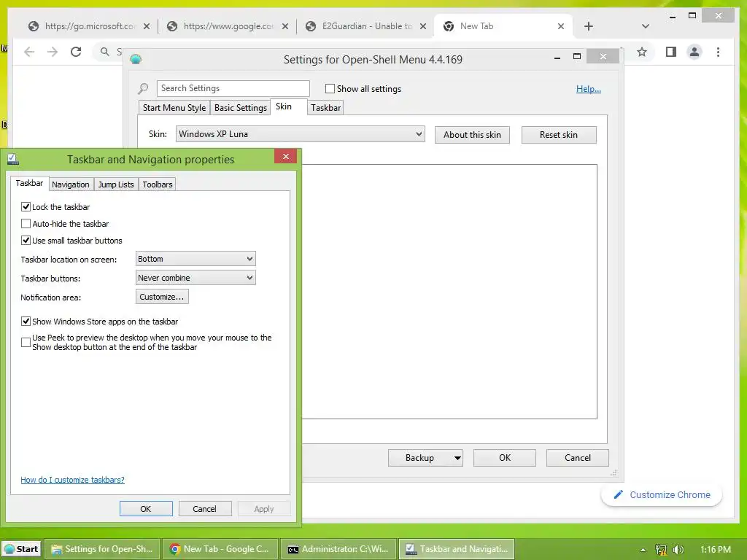Image resolution: width=747 pixels, height=560 pixels.
Task: Reload the Chrome page
Action: tap(76, 52)
